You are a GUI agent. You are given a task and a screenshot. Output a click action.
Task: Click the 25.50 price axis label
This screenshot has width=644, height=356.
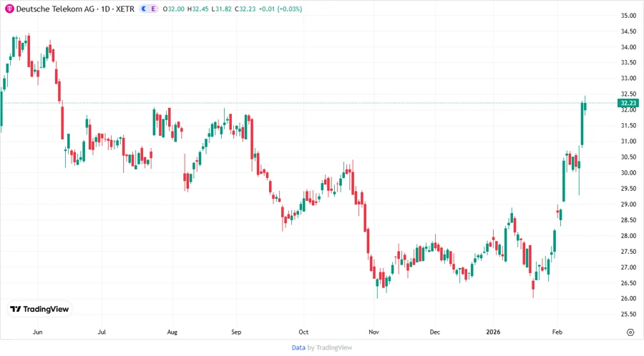628,314
